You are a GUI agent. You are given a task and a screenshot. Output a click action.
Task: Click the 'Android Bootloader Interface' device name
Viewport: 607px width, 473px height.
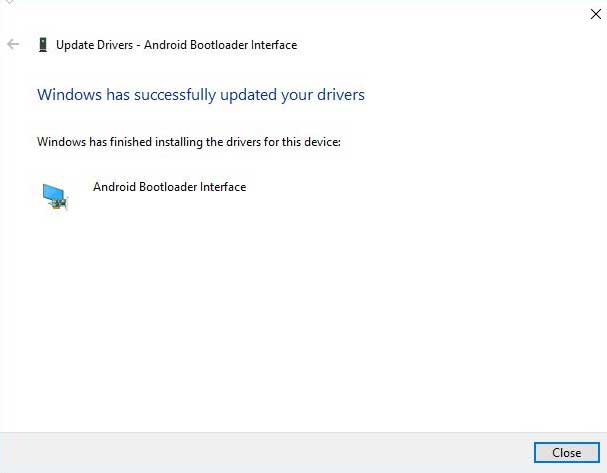(x=170, y=187)
